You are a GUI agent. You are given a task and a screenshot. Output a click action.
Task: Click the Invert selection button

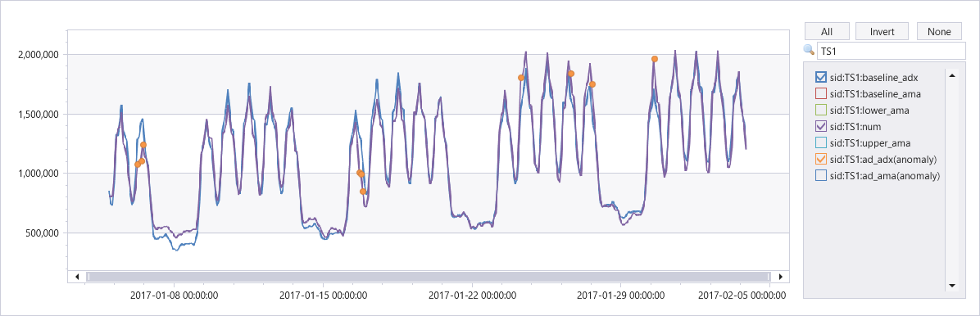coord(882,31)
